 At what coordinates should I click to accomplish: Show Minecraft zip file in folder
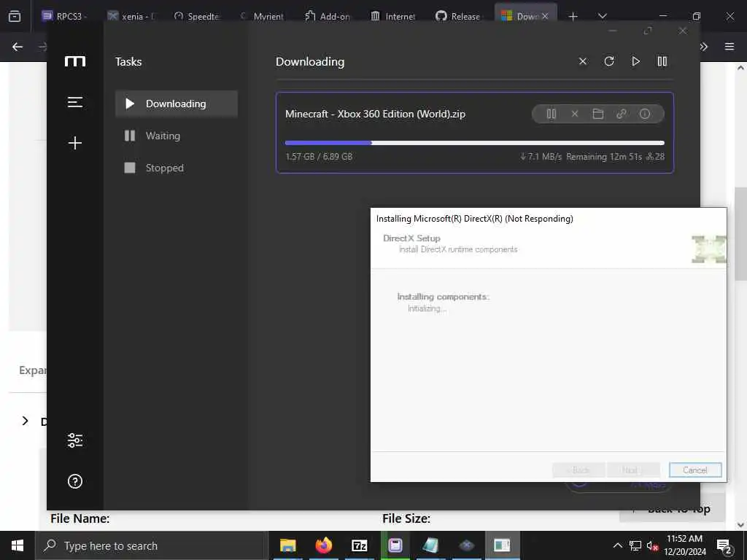[x=598, y=114]
